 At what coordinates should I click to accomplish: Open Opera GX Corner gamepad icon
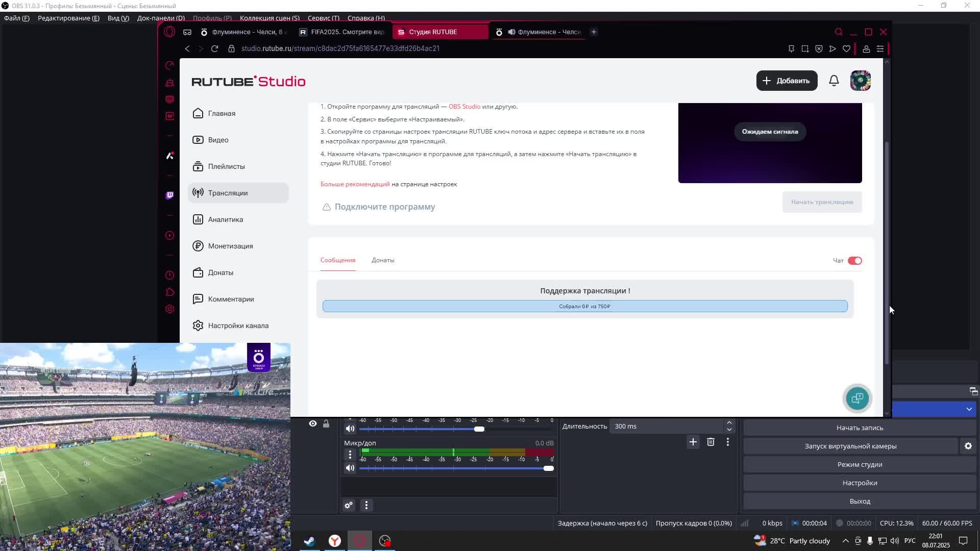tap(187, 32)
